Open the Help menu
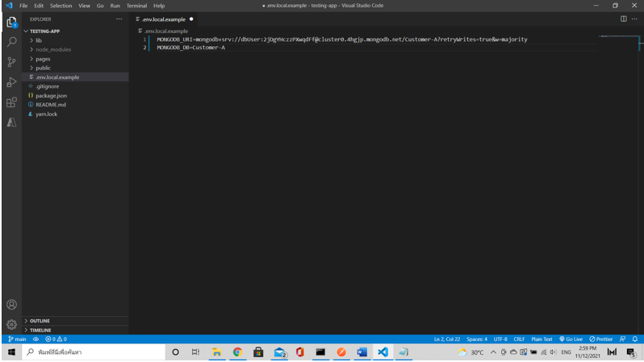Screen dimensions: 644x362 point(159,6)
